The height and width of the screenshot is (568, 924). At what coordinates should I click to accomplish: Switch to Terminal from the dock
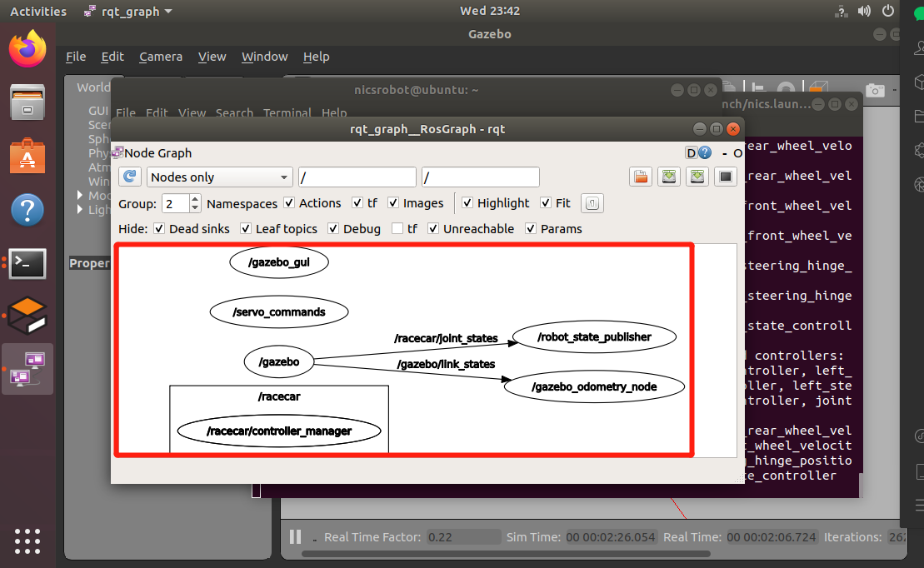(x=27, y=263)
